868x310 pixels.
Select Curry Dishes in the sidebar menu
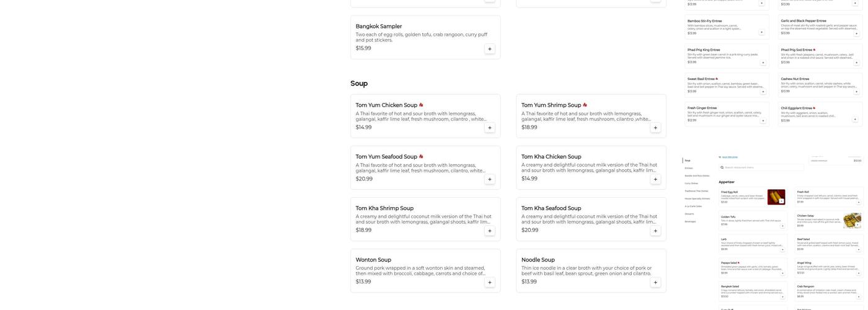[x=691, y=184]
